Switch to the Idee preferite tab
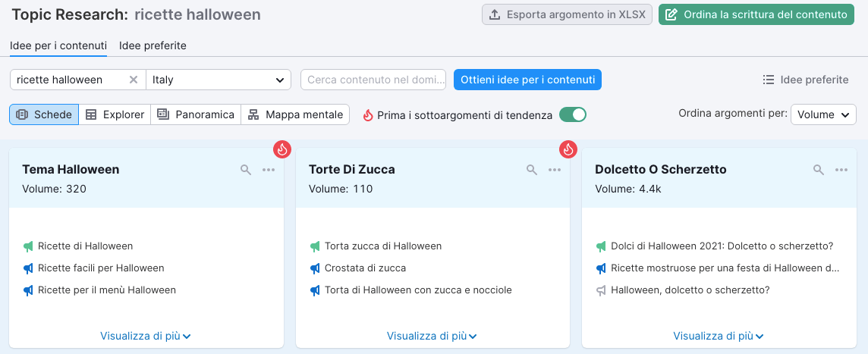This screenshot has width=868, height=354. click(153, 45)
